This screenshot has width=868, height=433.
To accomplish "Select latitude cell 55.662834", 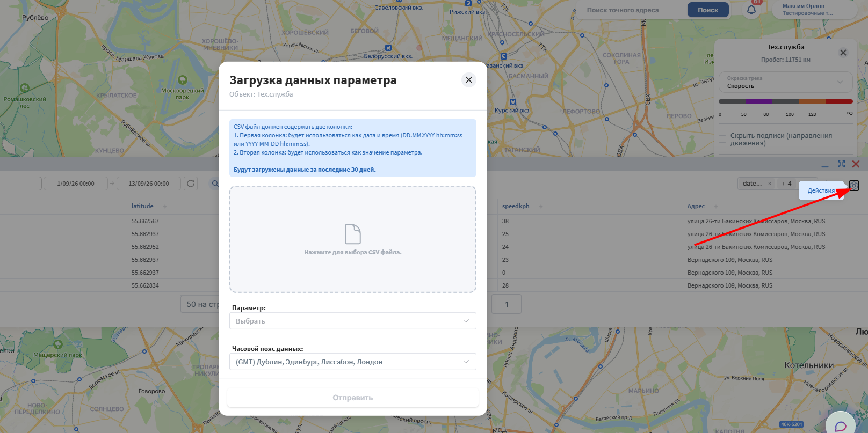I will 145,285.
